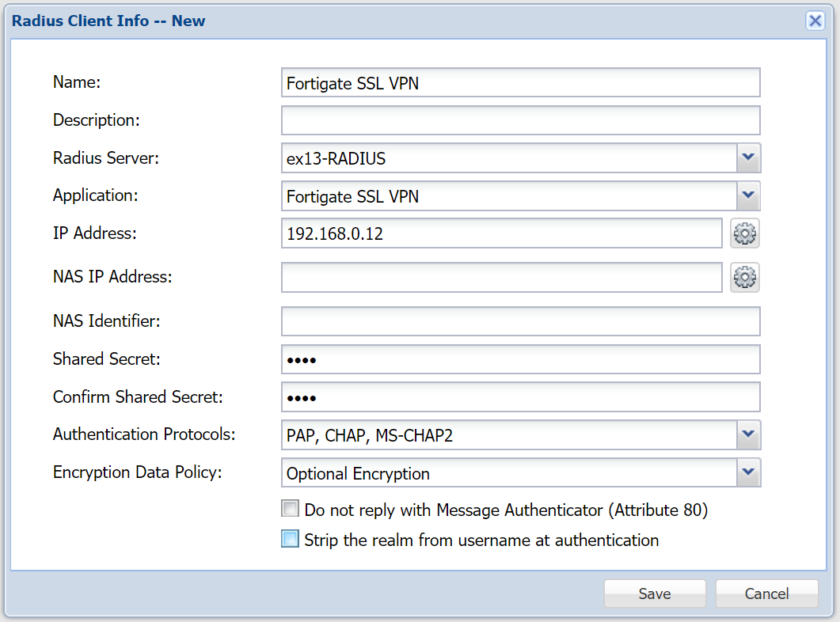840x622 pixels.
Task: Click the NAS Identifier text box
Action: (520, 321)
